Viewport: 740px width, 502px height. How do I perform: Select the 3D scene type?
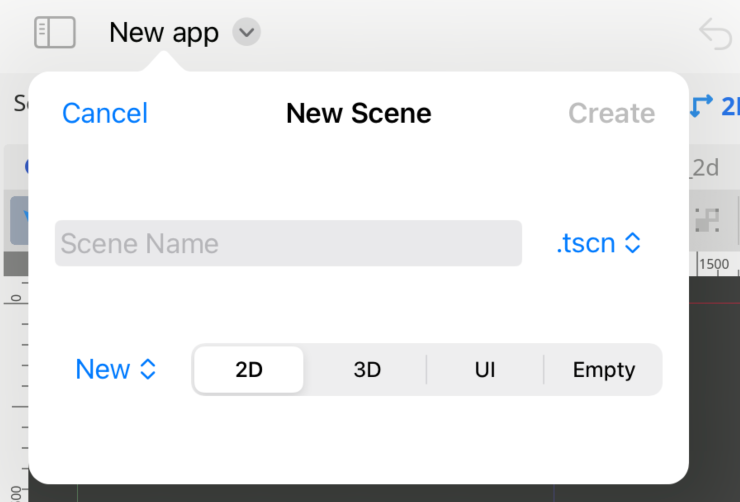(367, 369)
